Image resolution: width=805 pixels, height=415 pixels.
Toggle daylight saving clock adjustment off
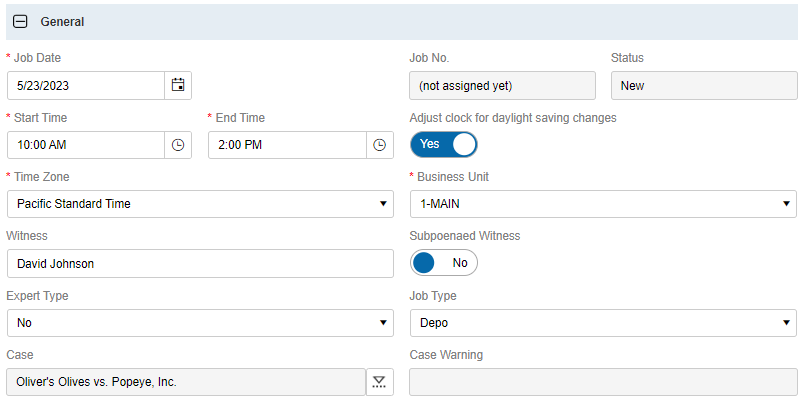click(x=443, y=144)
